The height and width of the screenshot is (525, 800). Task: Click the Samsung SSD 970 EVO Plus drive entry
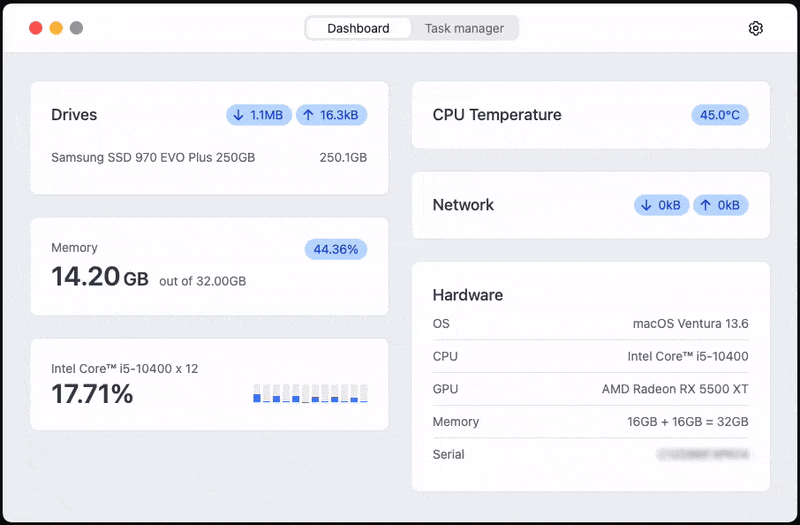(153, 158)
